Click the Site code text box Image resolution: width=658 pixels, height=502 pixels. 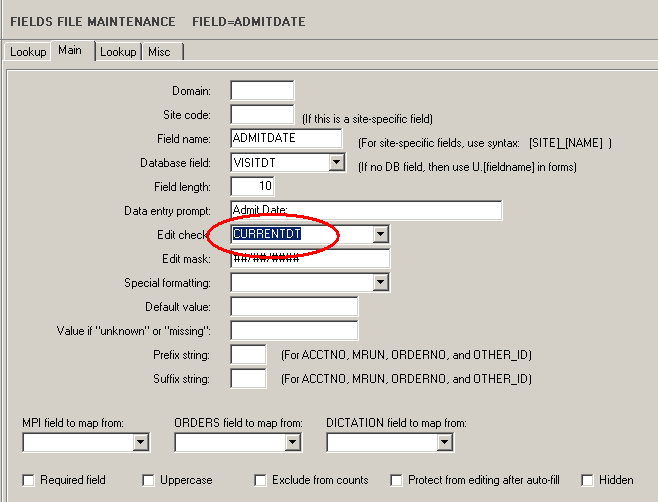[x=262, y=115]
